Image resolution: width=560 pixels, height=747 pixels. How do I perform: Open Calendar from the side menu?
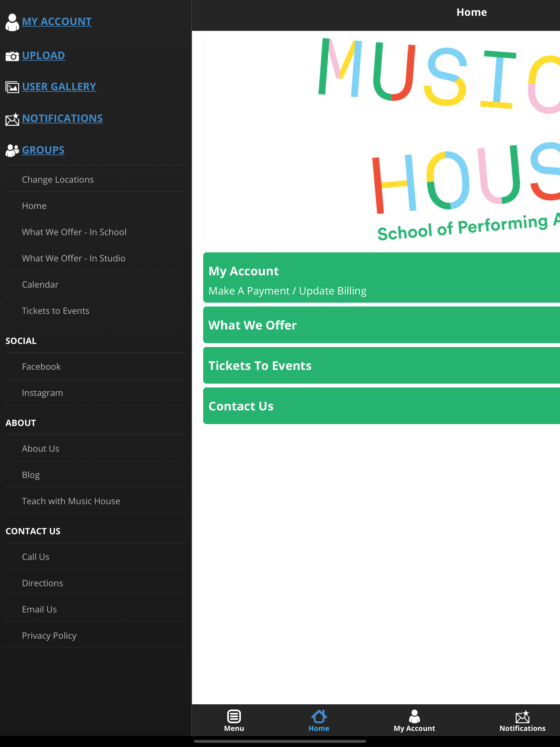96,284
